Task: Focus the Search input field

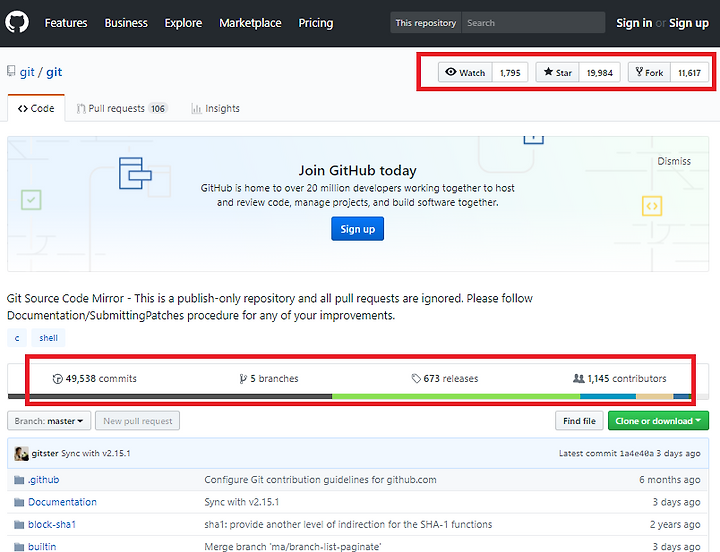Action: tap(533, 23)
